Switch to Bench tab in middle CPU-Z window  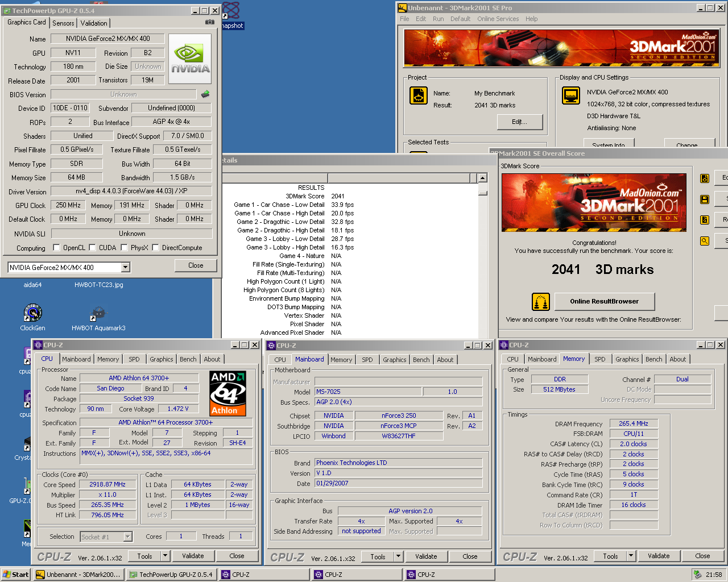421,360
